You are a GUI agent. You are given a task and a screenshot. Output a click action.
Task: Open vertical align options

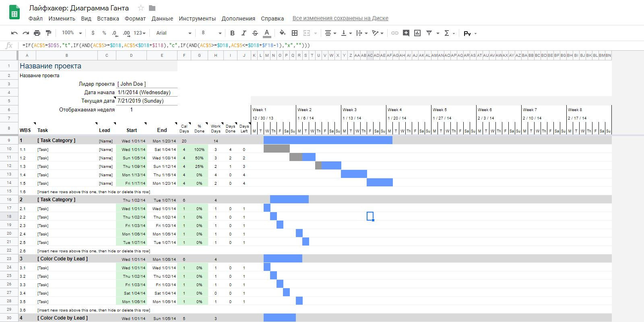coord(346,33)
